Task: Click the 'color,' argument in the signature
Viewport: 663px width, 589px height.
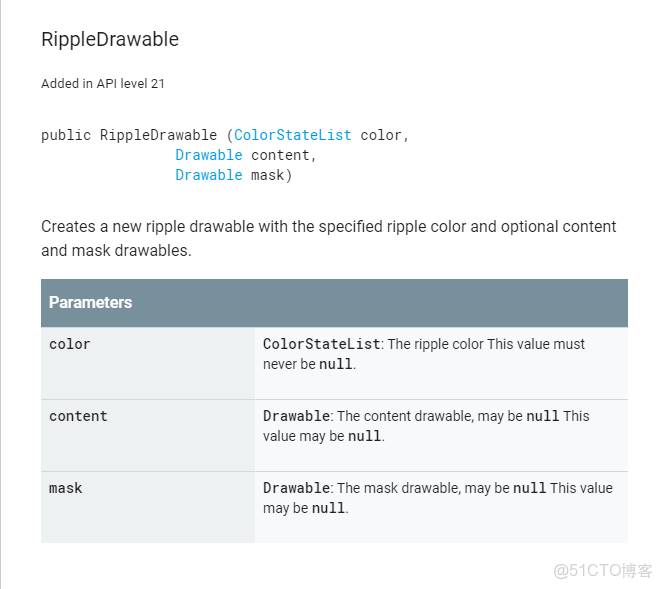Action: 385,135
